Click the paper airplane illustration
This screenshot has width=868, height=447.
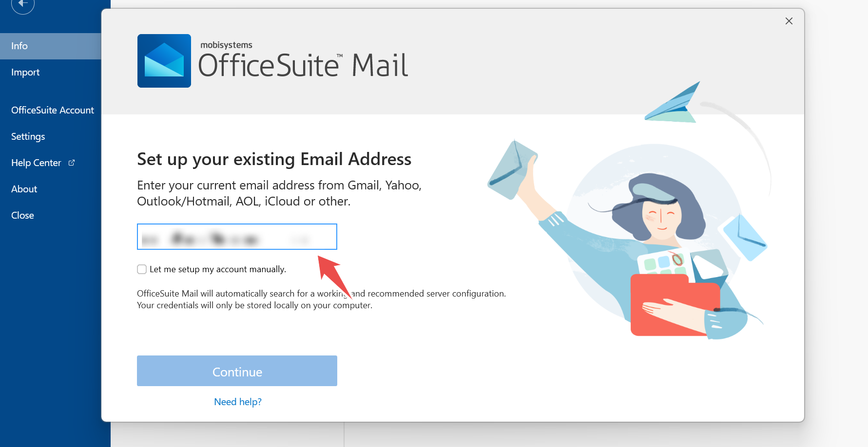673,103
